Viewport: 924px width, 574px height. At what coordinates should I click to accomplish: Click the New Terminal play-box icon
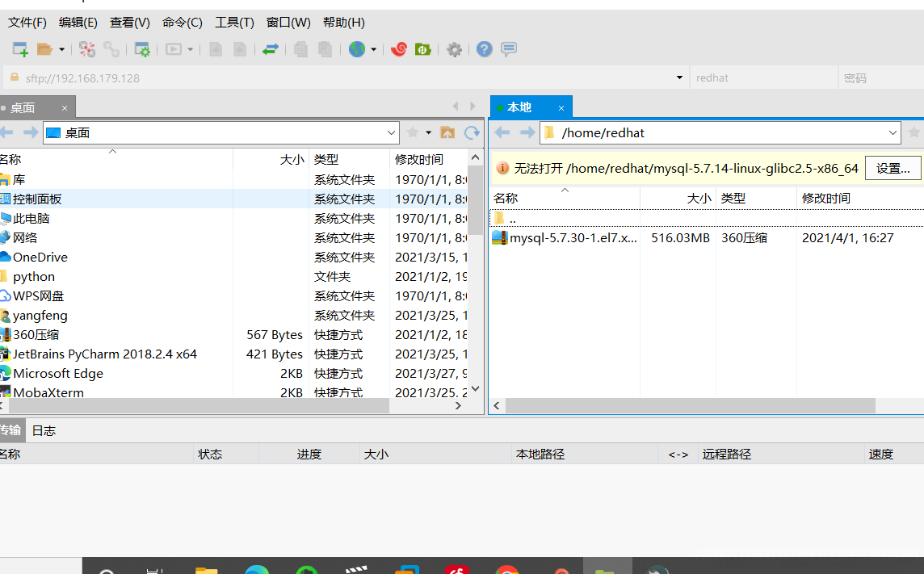[173, 49]
